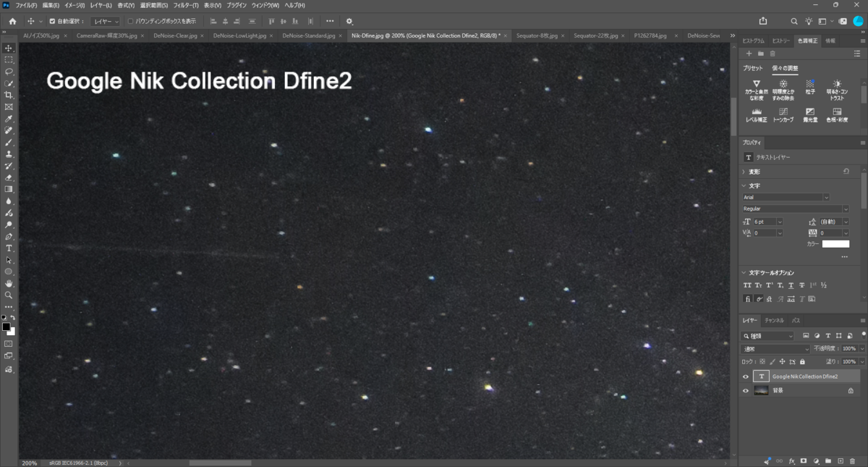Select the Eyedropper tool

tap(9, 119)
